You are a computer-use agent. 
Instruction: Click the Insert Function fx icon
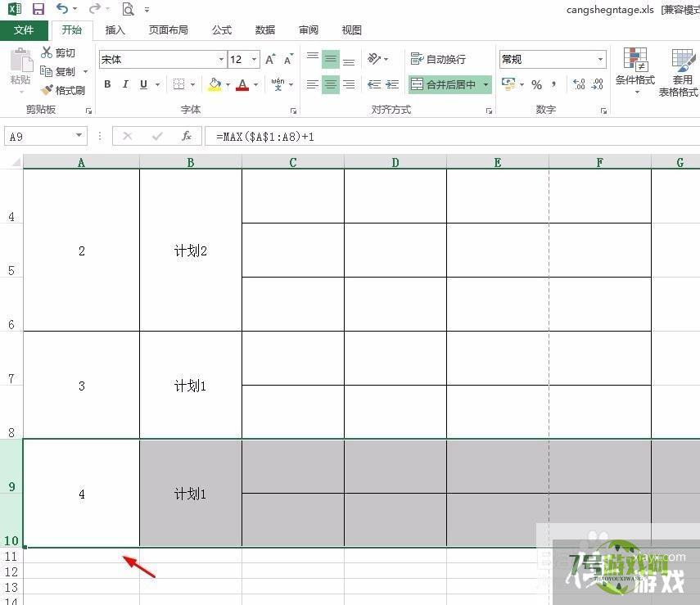187,136
